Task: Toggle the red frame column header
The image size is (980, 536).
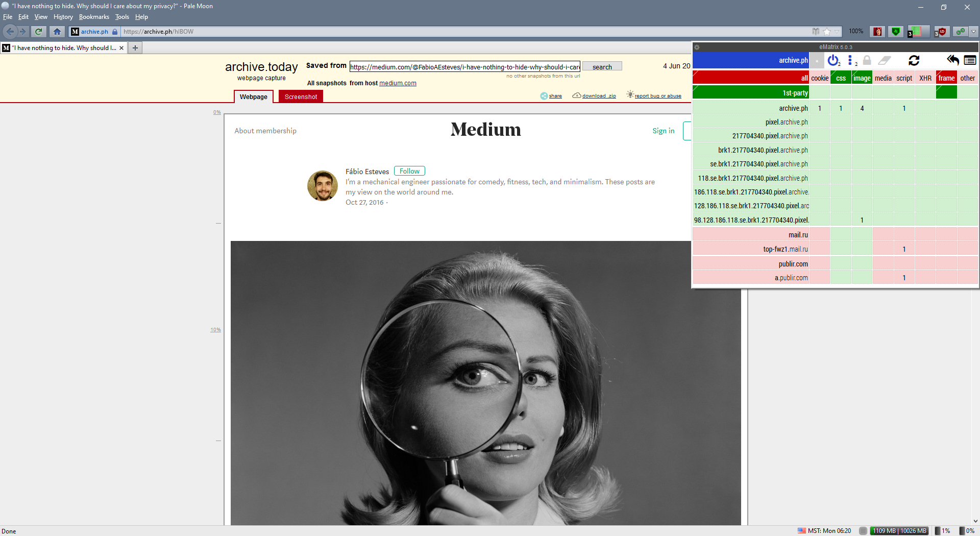Action: tap(946, 78)
